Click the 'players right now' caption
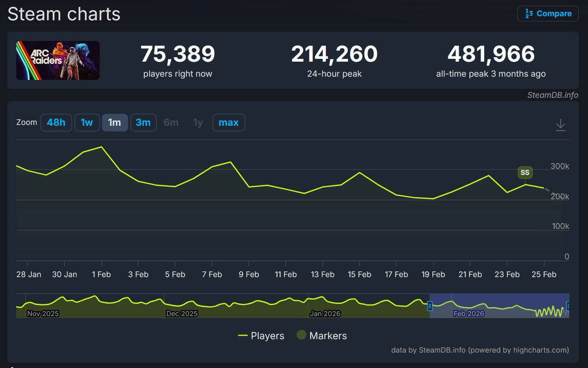 (178, 74)
